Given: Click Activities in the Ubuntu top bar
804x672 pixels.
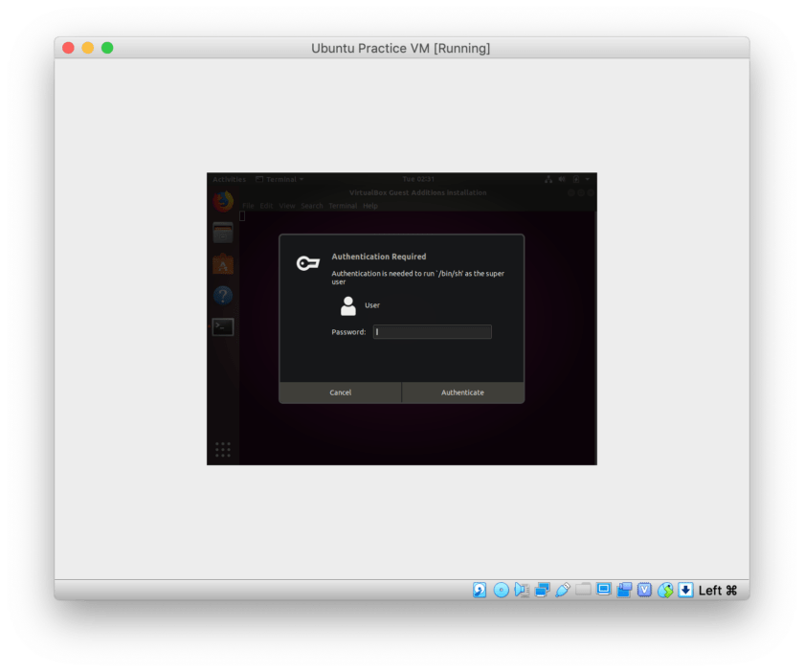Looking at the screenshot, I should (229, 179).
